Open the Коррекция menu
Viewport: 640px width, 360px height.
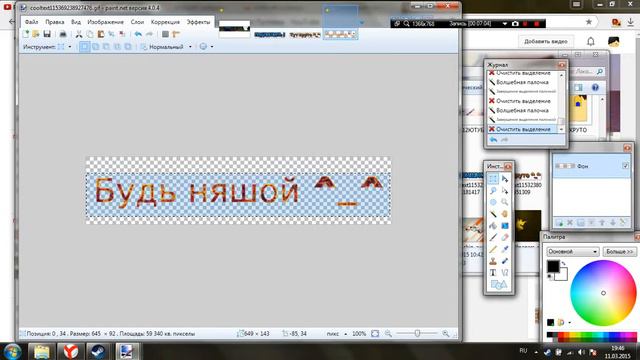[165, 22]
